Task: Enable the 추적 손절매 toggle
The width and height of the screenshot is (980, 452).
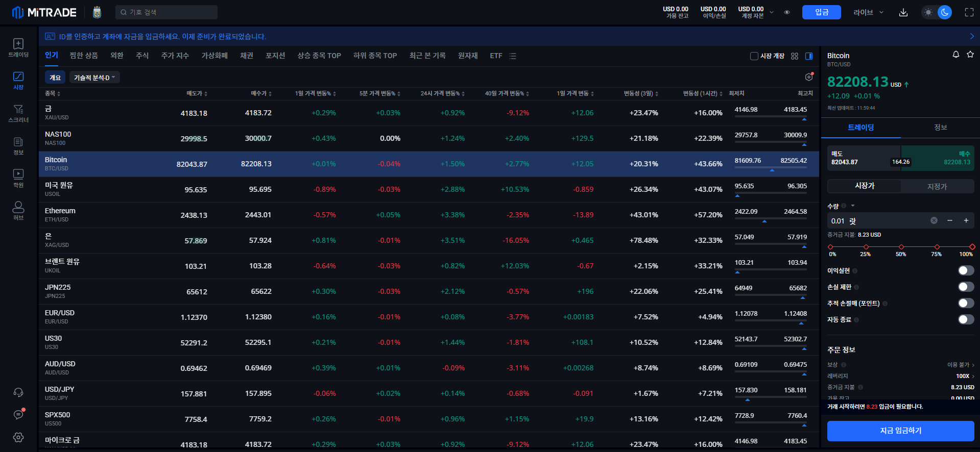Action: point(966,303)
